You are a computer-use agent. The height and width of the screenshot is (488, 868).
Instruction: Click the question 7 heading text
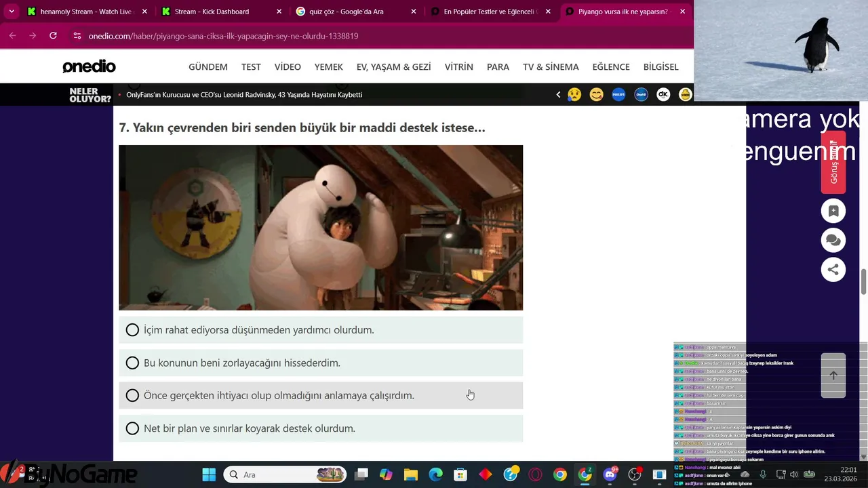click(302, 127)
